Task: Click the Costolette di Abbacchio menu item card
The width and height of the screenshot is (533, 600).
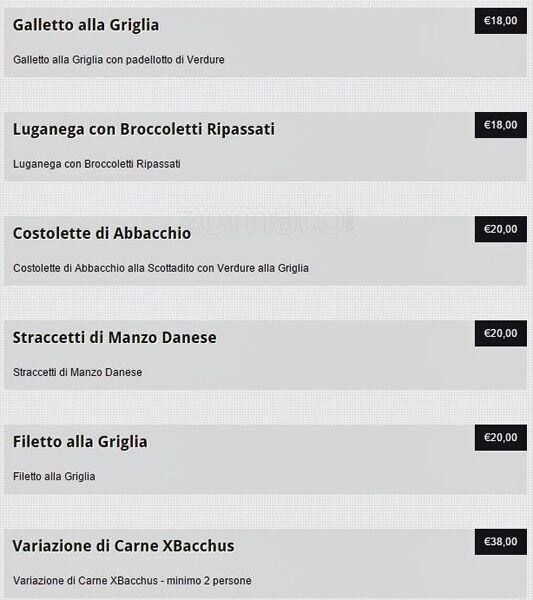Action: click(x=266, y=251)
